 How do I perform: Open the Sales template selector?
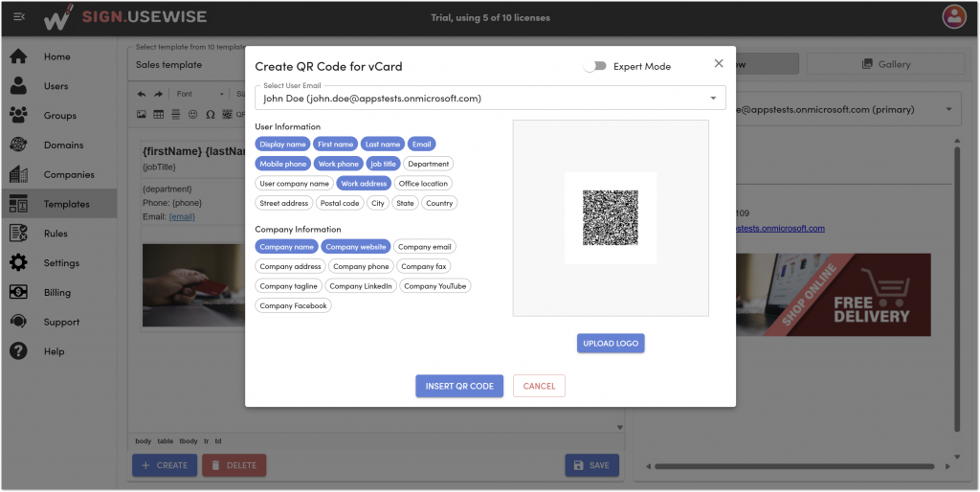[188, 64]
